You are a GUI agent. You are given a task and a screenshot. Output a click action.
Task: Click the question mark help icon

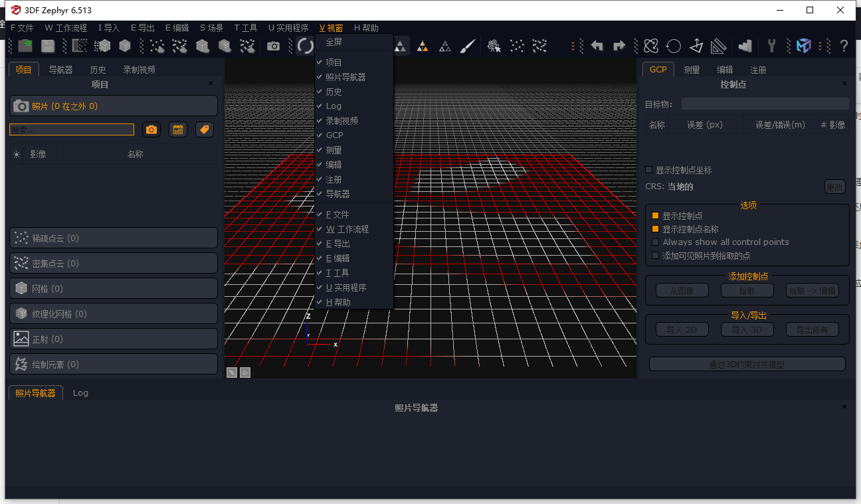click(844, 46)
